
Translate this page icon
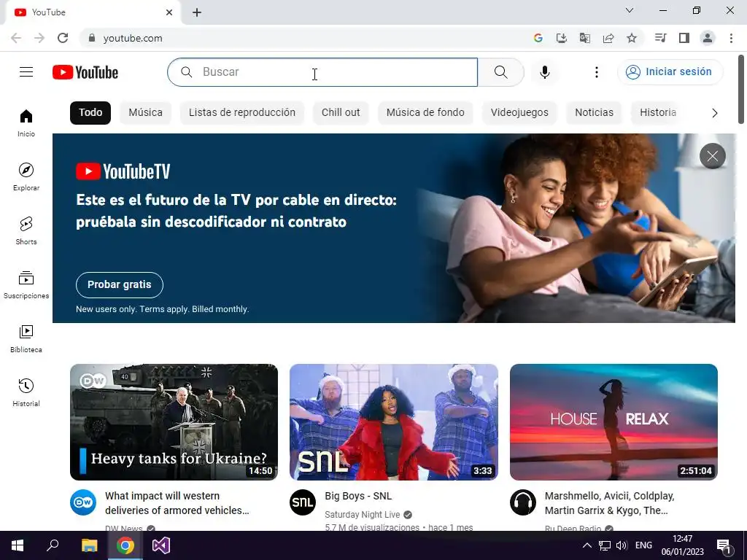pyautogui.click(x=585, y=38)
